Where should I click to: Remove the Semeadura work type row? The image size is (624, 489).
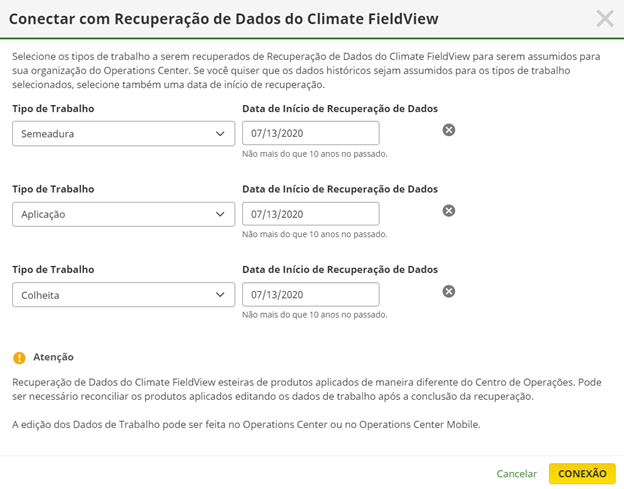tap(448, 130)
